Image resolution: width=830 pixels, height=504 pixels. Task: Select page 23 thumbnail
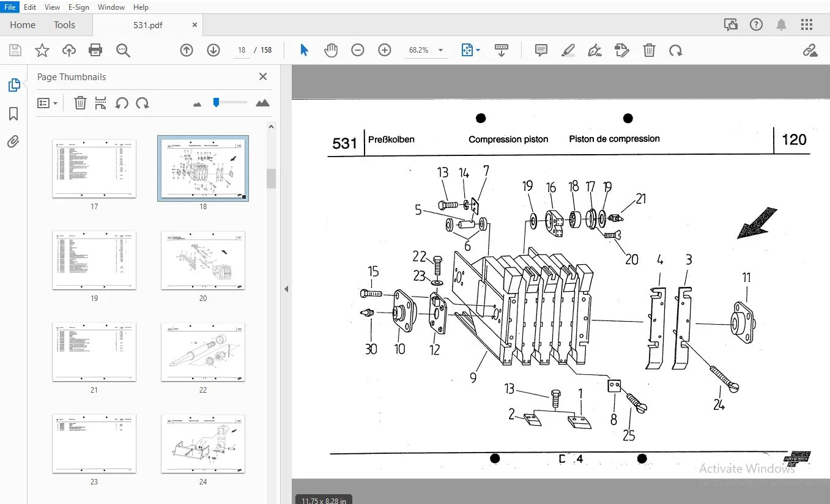pyautogui.click(x=94, y=443)
